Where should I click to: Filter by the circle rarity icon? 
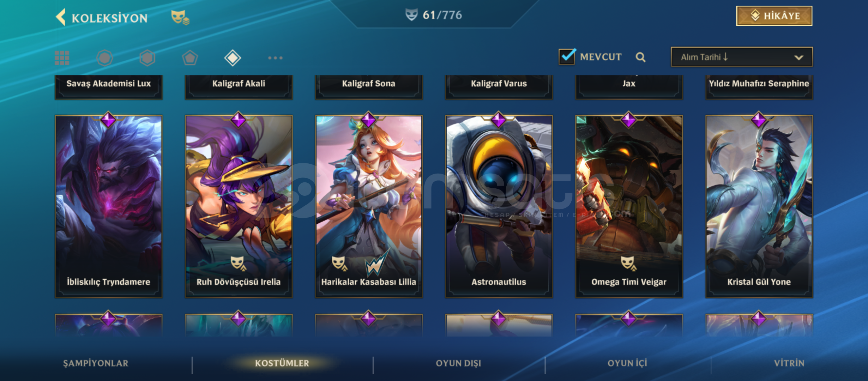(105, 58)
